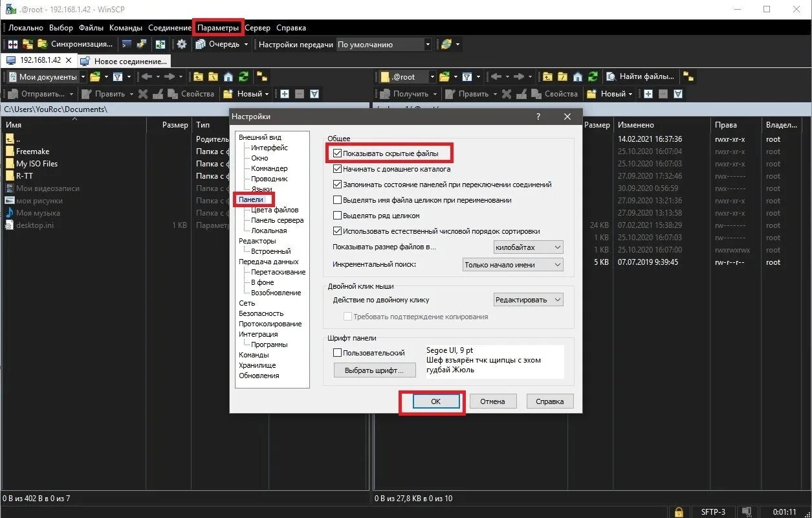Open the Параметры menu
The width and height of the screenshot is (812, 518).
coord(218,28)
